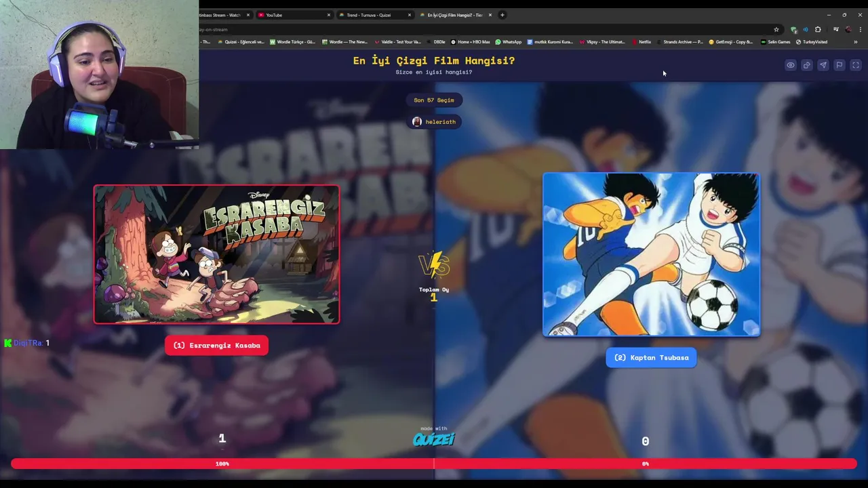Image resolution: width=868 pixels, height=488 pixels.
Task: Bookmark this page with the star icon
Action: point(776,29)
